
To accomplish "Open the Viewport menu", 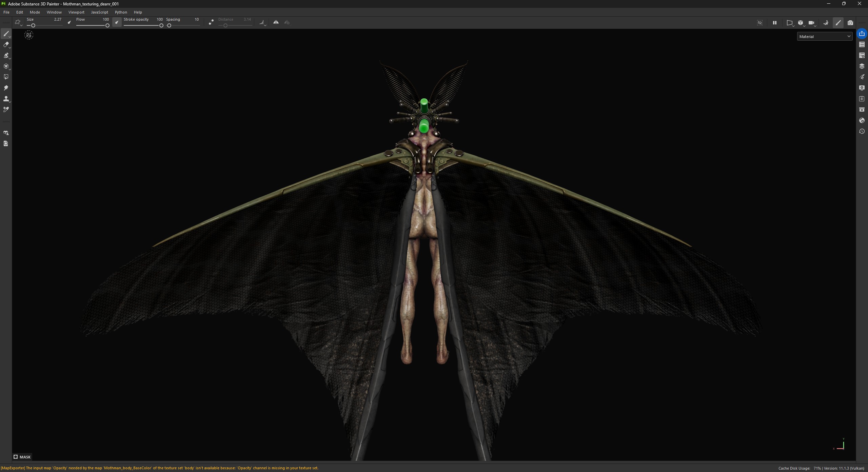I will (x=76, y=12).
